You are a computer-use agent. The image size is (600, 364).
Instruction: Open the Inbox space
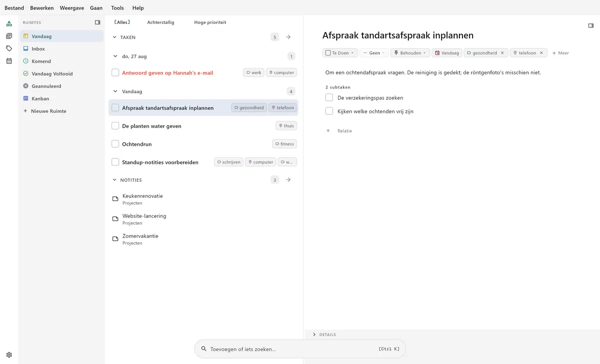[61, 49]
